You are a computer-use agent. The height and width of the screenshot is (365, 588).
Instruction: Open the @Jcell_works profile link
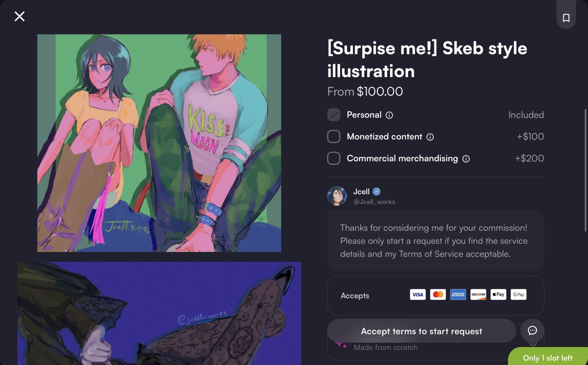click(374, 202)
